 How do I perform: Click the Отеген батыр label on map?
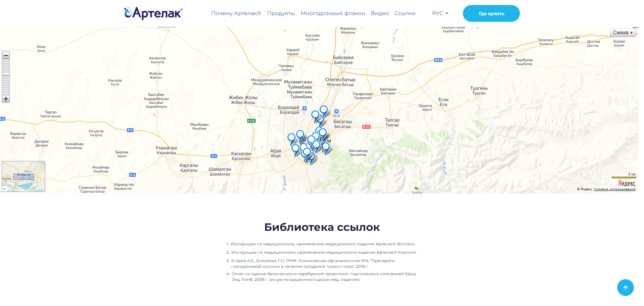(340, 82)
